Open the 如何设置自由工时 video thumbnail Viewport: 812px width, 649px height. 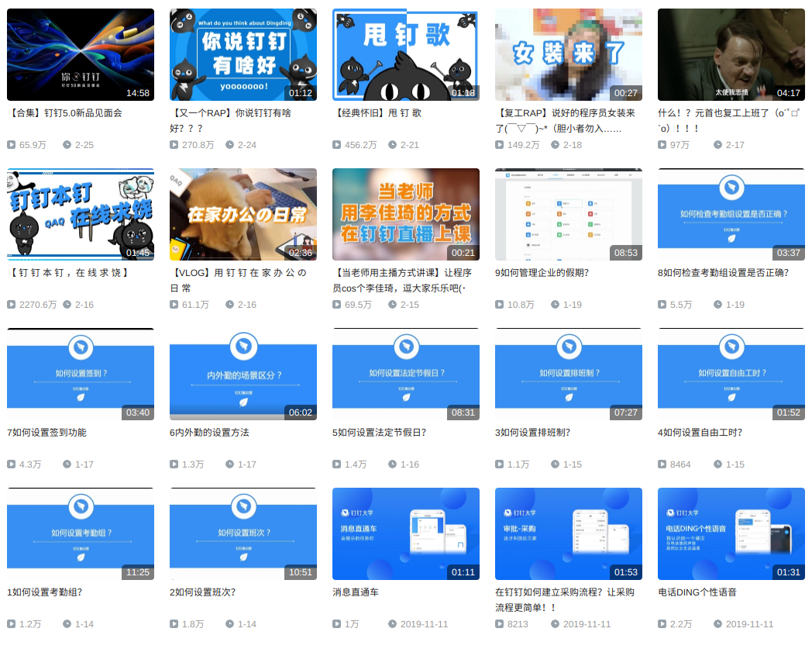coord(731,374)
